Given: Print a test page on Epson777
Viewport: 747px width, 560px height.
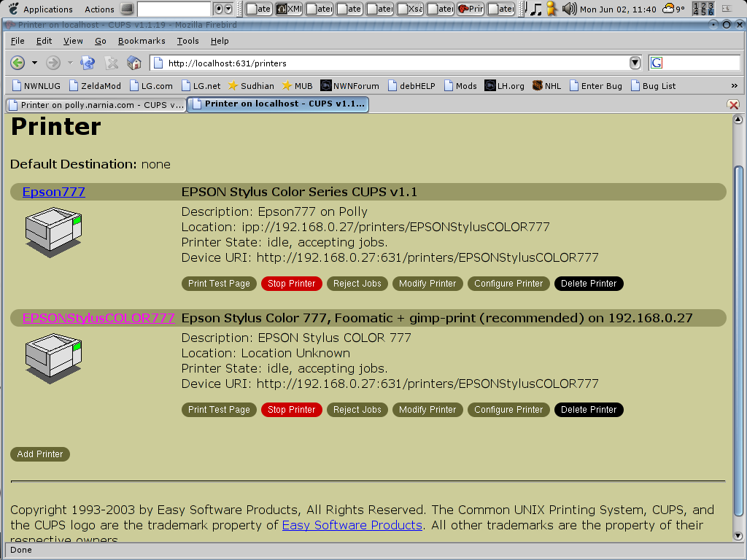Looking at the screenshot, I should coord(219,284).
